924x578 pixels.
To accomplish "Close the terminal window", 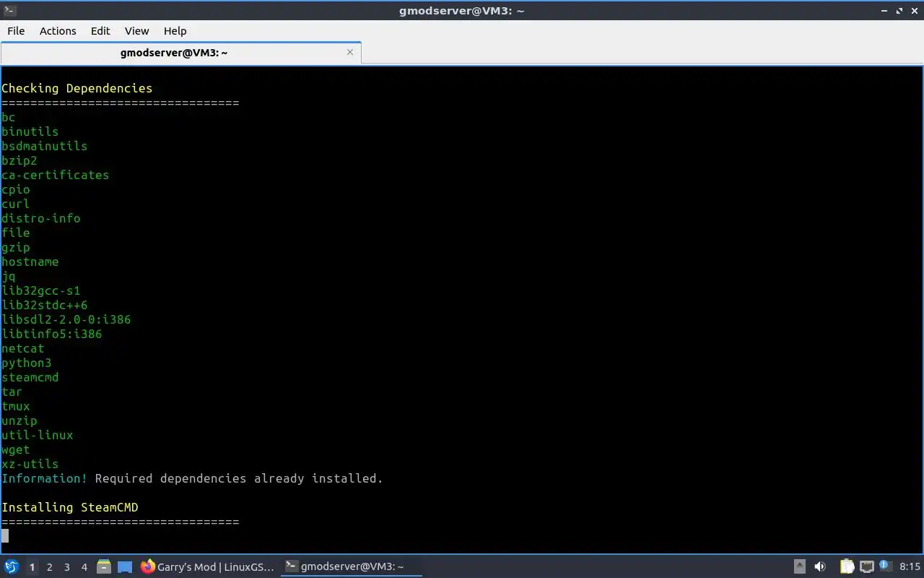I will (914, 10).
